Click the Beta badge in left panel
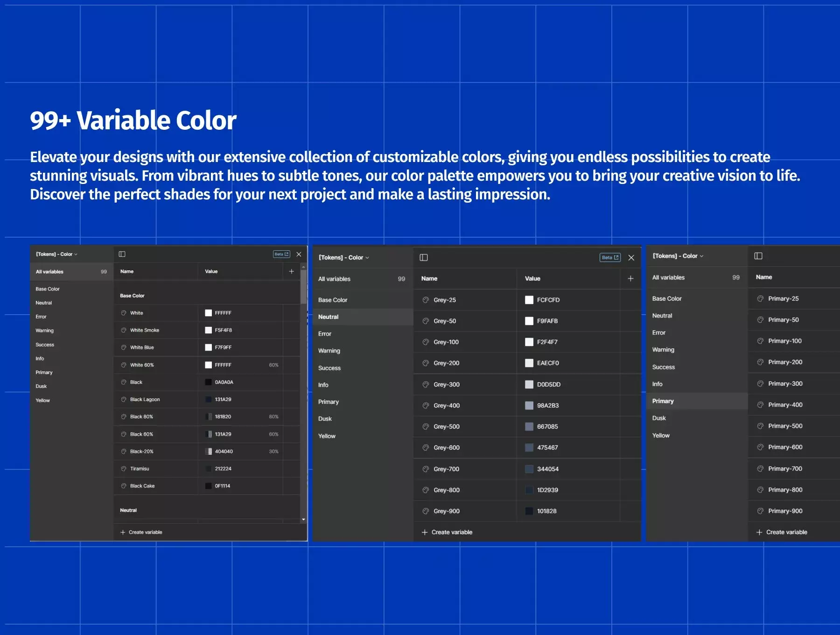This screenshot has width=840, height=635. tap(281, 254)
